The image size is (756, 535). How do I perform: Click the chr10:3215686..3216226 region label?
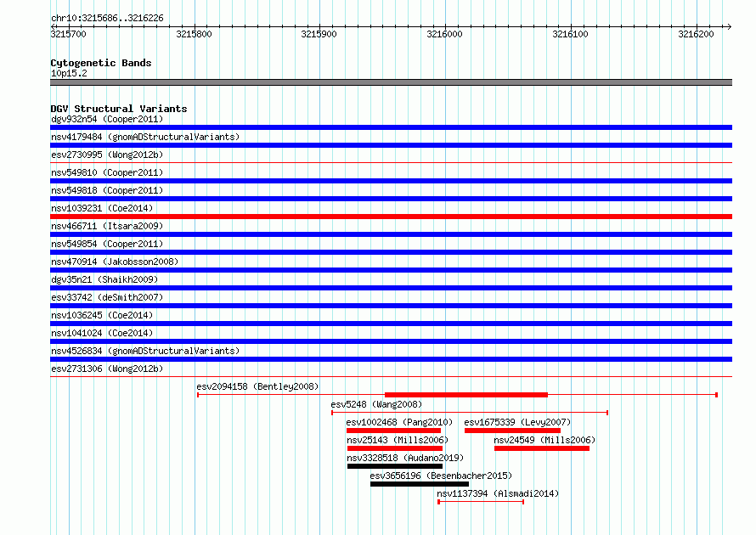click(107, 18)
